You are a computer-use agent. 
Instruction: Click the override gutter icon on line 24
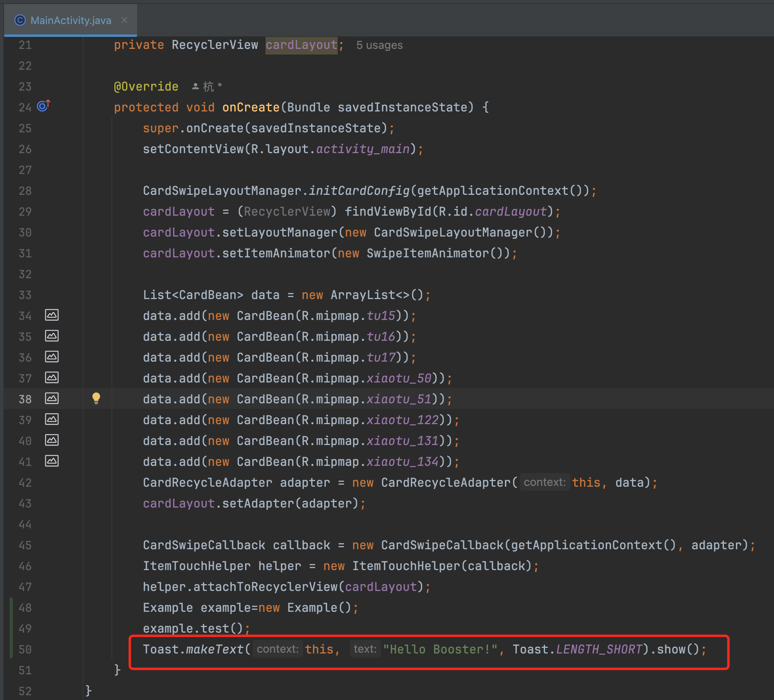click(43, 106)
